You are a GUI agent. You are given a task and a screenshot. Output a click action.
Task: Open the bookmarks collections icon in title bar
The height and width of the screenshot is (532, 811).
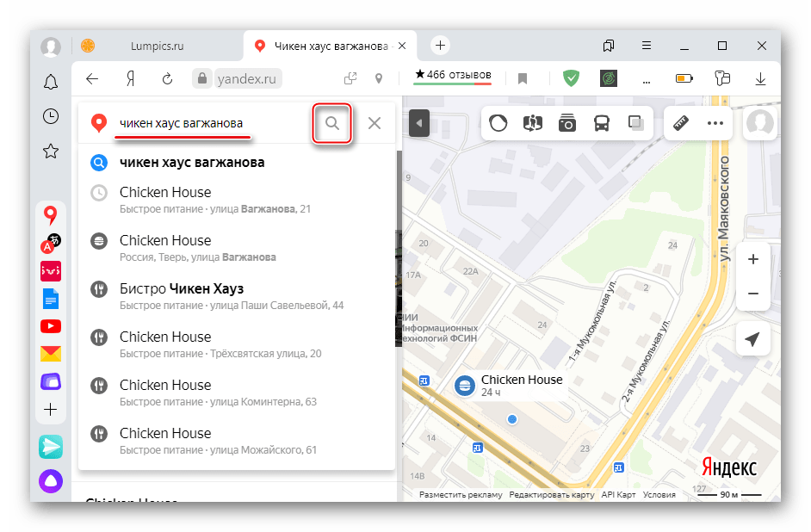(x=609, y=46)
